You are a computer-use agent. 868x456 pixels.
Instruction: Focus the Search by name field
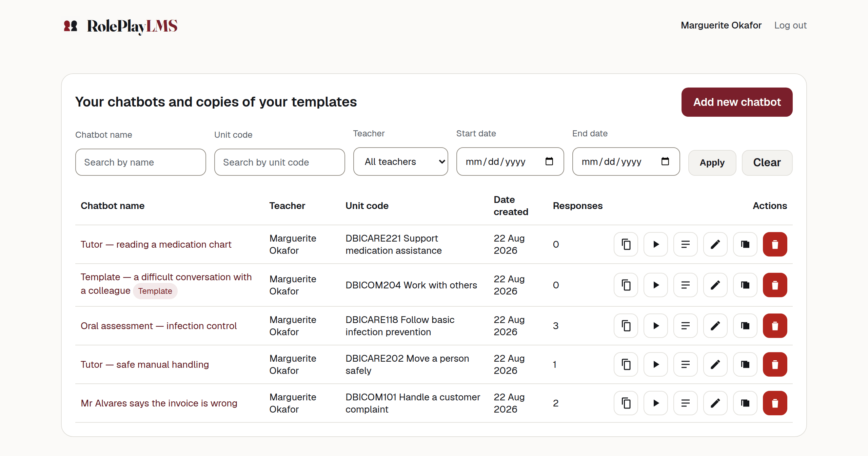click(x=141, y=162)
